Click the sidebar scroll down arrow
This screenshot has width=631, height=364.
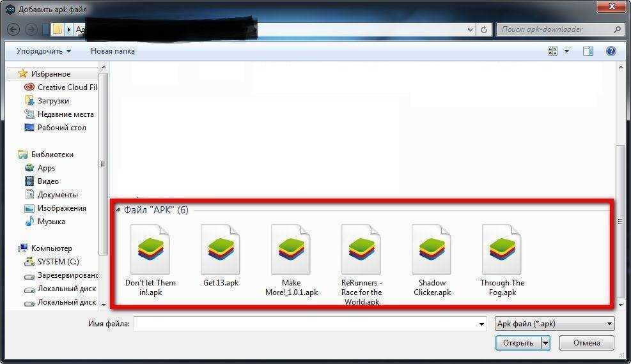[103, 305]
